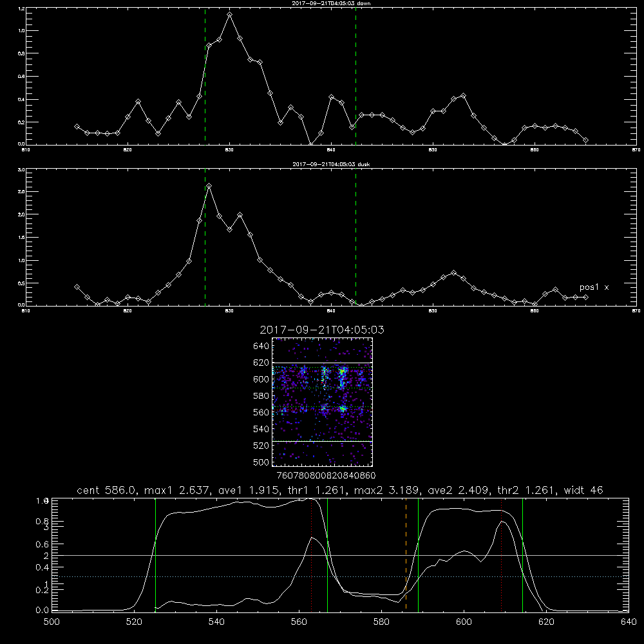This screenshot has height=644, width=644.
Task: Click the '580' y-axis label of the heatmap
Action: point(261,396)
